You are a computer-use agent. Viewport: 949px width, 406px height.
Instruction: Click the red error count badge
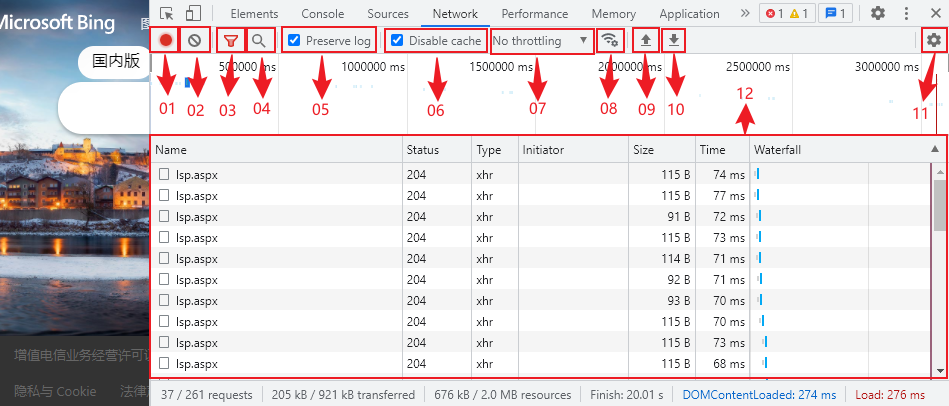(774, 14)
